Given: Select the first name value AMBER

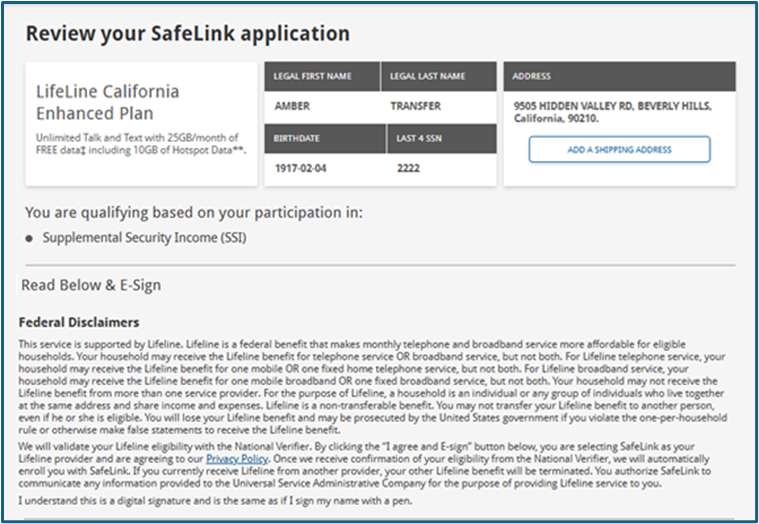Looking at the screenshot, I should 292,106.
